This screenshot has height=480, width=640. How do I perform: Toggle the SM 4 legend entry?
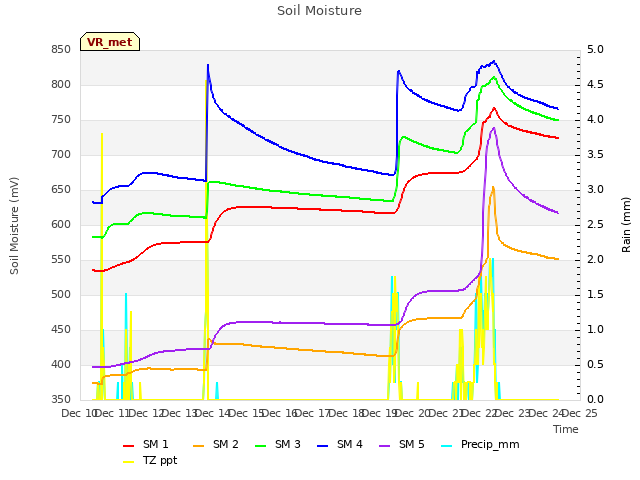[x=340, y=444]
